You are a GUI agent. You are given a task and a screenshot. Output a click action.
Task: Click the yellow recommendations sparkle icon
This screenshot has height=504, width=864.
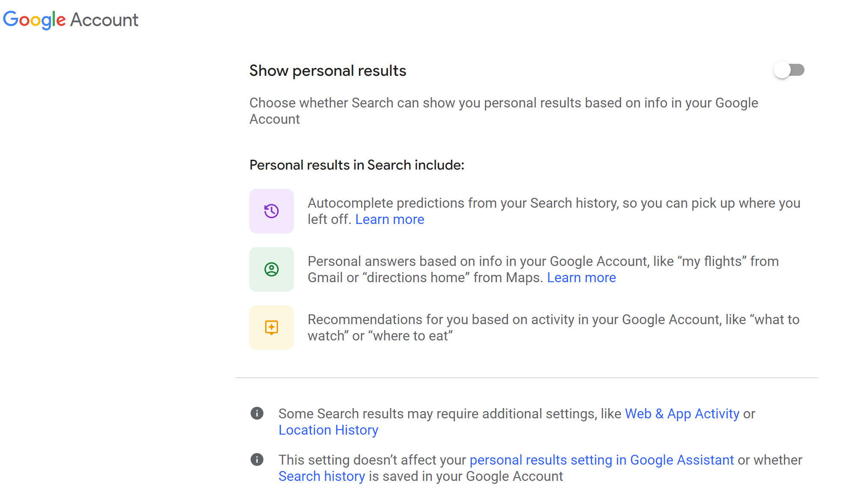272,328
